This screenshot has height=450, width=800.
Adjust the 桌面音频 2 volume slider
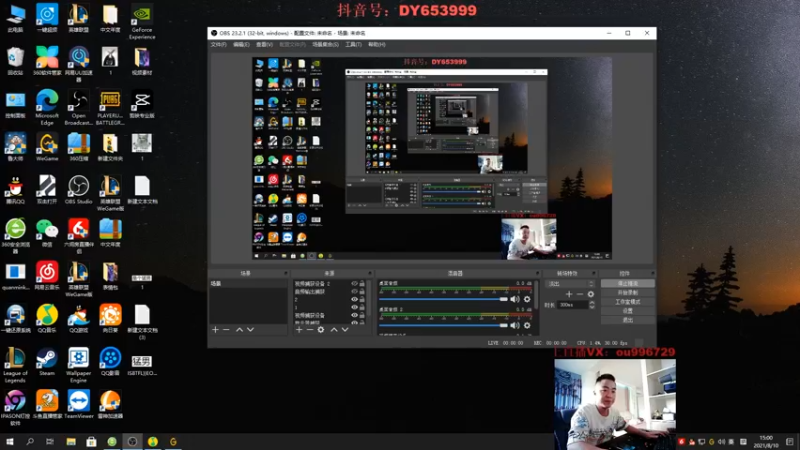[x=443, y=325]
